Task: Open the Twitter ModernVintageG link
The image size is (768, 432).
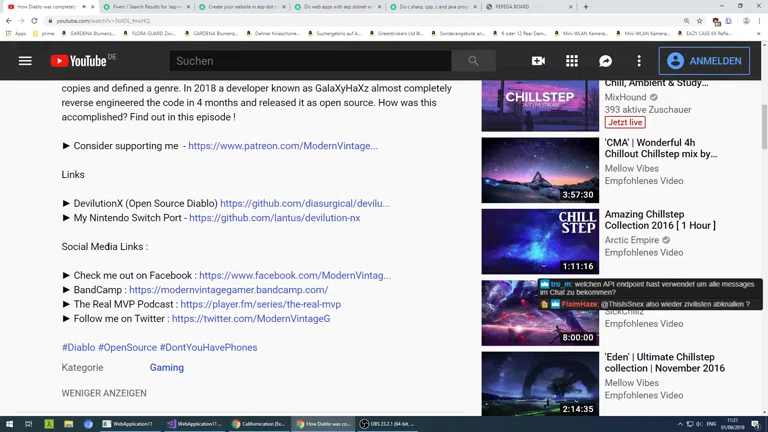Action: 251,318
